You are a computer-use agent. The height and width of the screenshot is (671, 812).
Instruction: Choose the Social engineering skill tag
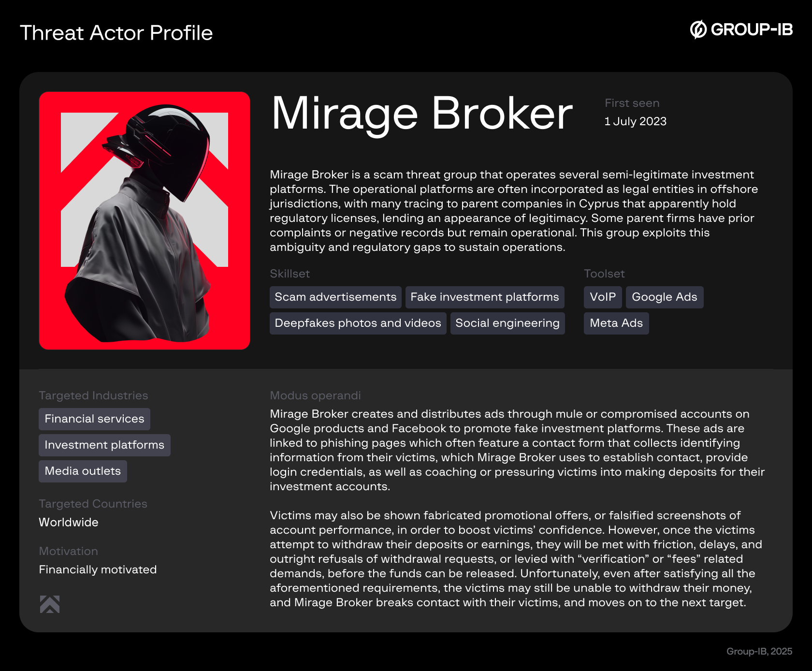pos(507,323)
